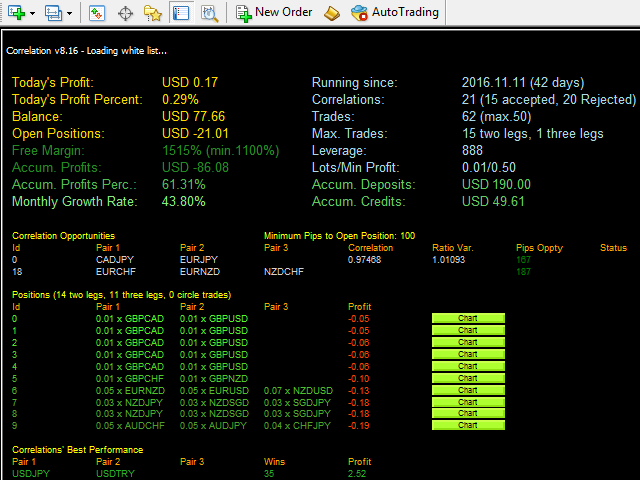Select Trades value '62 (max.50)'
Image resolution: width=640 pixels, height=480 pixels.
click(x=496, y=117)
